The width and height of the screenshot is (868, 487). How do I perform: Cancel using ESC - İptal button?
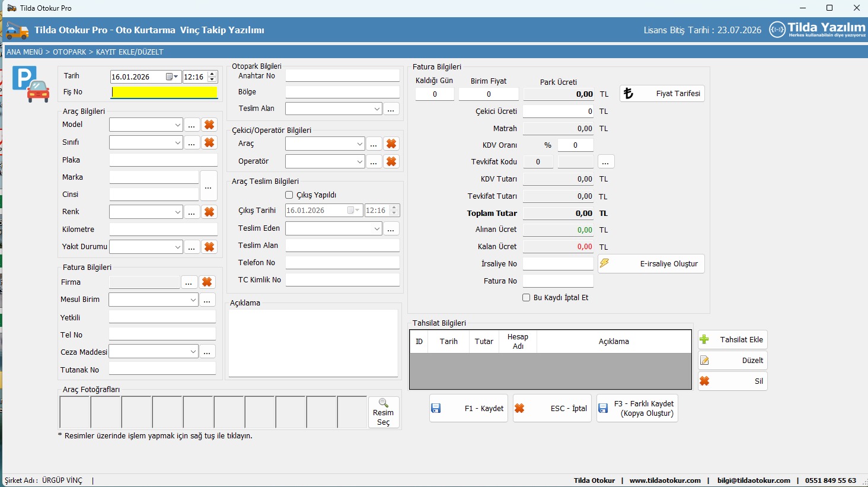click(552, 409)
